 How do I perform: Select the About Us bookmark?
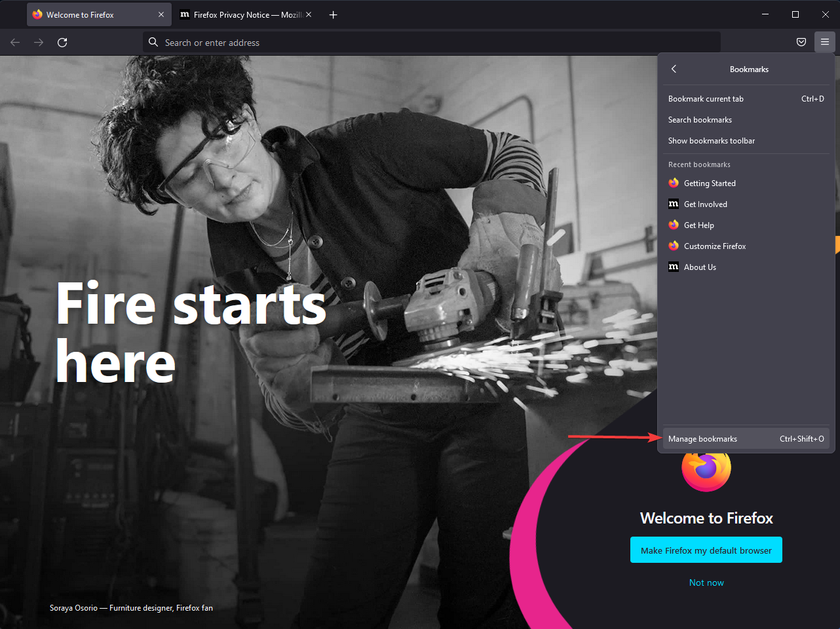[x=700, y=267]
